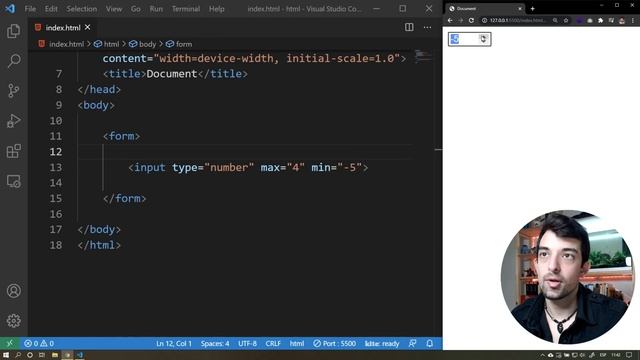The width and height of the screenshot is (640, 360).
Task: Click Spaces: 4 indentation setting
Action: [x=215, y=343]
